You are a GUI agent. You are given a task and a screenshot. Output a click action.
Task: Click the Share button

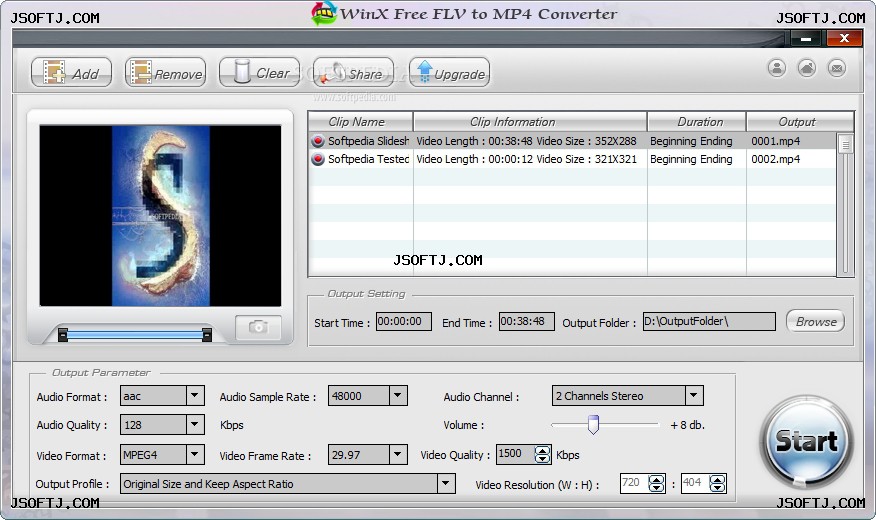click(x=354, y=73)
